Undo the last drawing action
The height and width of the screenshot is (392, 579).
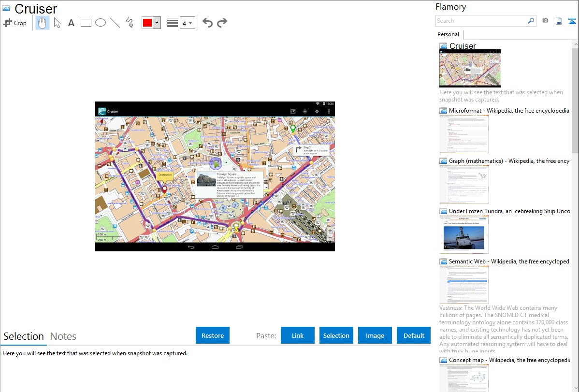click(207, 23)
